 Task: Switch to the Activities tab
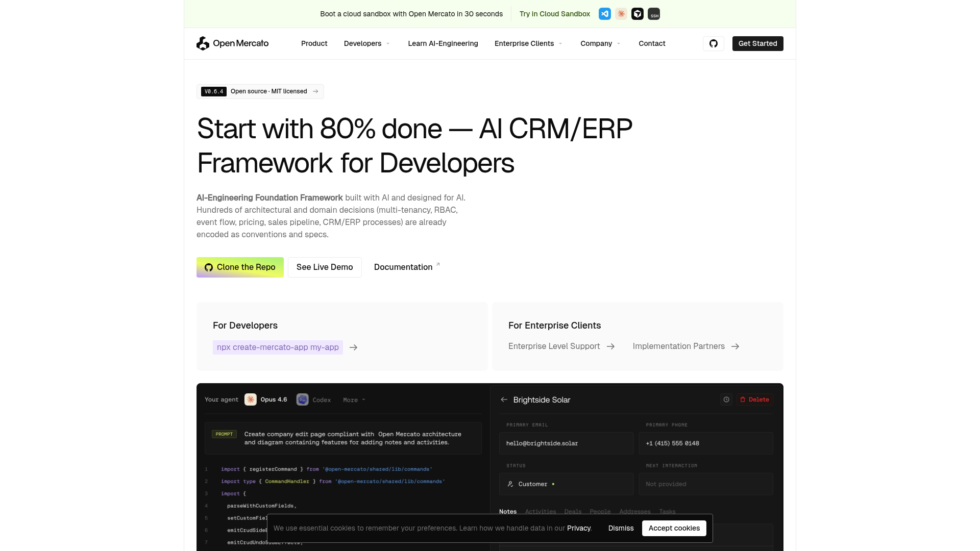(541, 511)
